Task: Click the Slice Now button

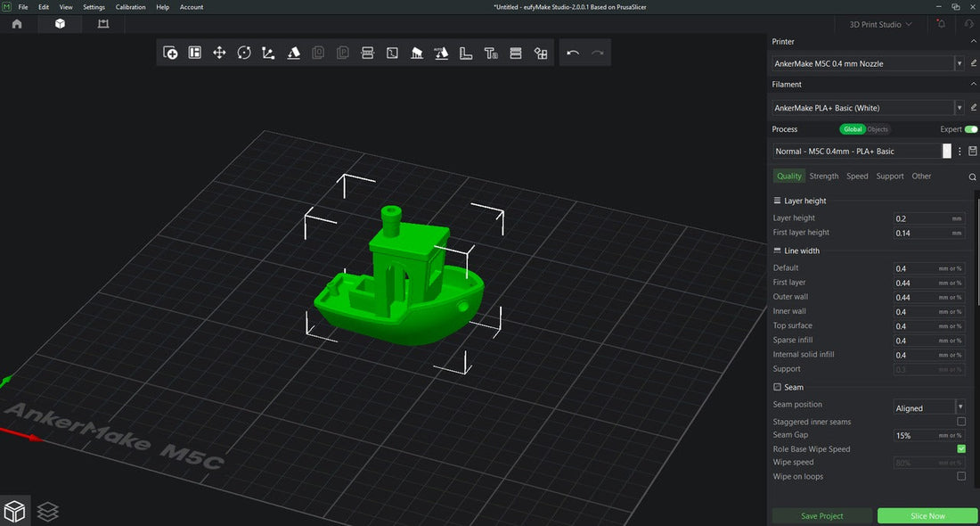Action: (x=927, y=515)
